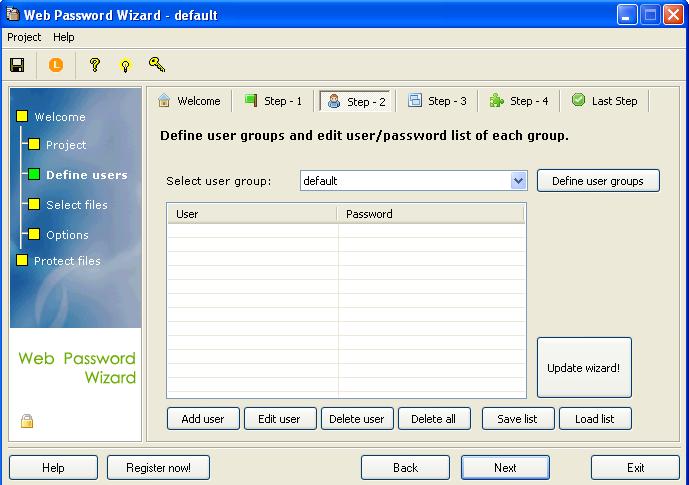This screenshot has width=689, height=485.
Task: Click the question mark help icon
Action: pyautogui.click(x=94, y=65)
